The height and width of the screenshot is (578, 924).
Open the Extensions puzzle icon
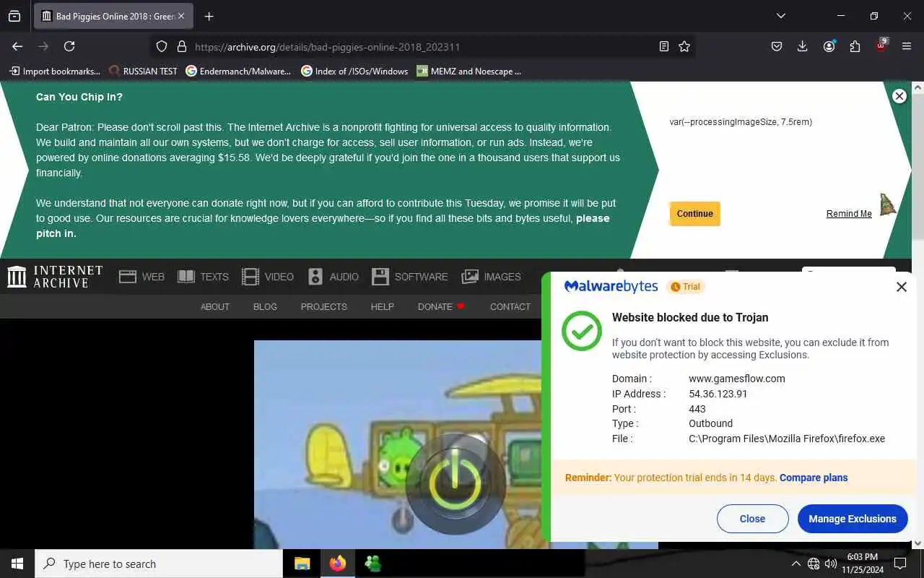click(x=855, y=46)
